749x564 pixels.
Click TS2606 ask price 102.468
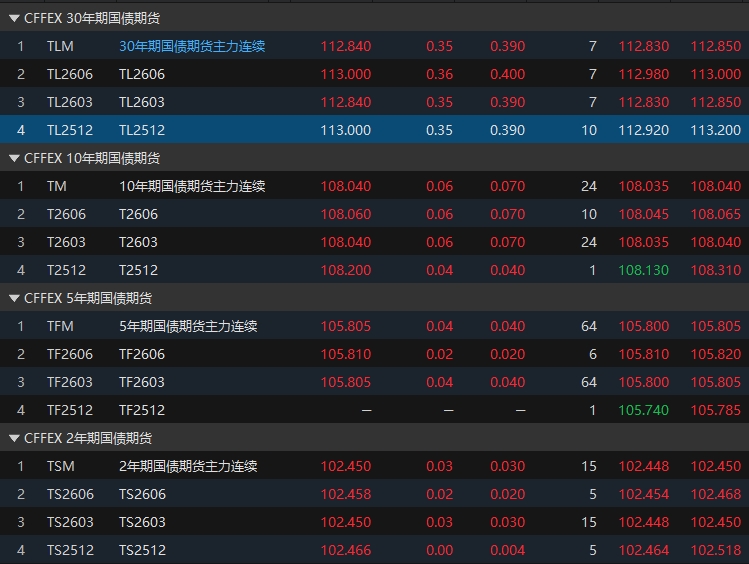tap(716, 494)
